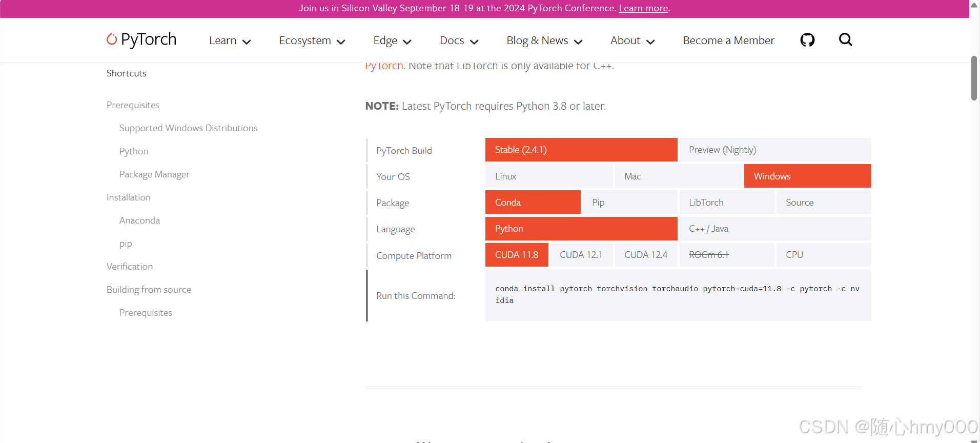
Task: Select Conda package option
Action: click(x=533, y=202)
